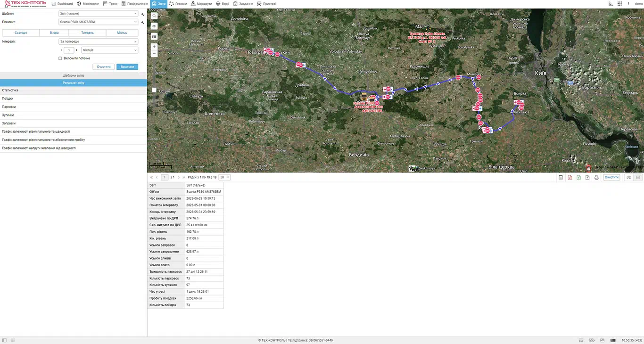The width and height of the screenshot is (644, 344).
Task: Open the apps grid icon in the header
Action: [620, 4]
